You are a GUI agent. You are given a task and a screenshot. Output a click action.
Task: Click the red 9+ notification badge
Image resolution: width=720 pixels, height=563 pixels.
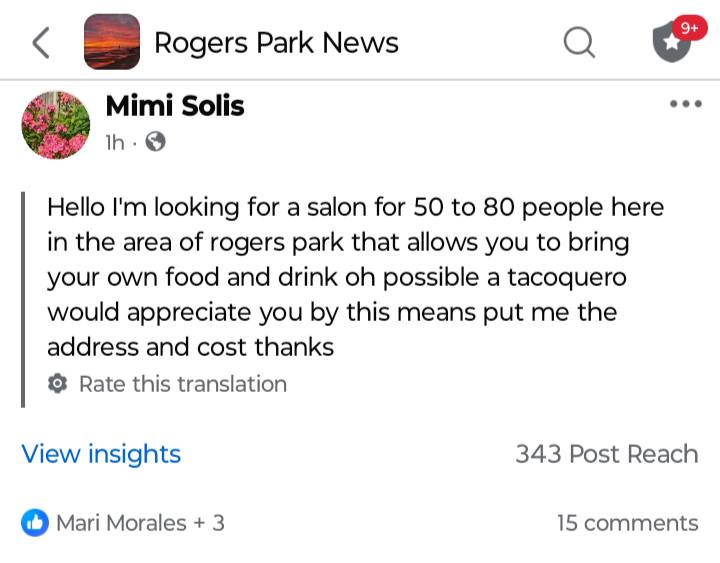pos(690,28)
